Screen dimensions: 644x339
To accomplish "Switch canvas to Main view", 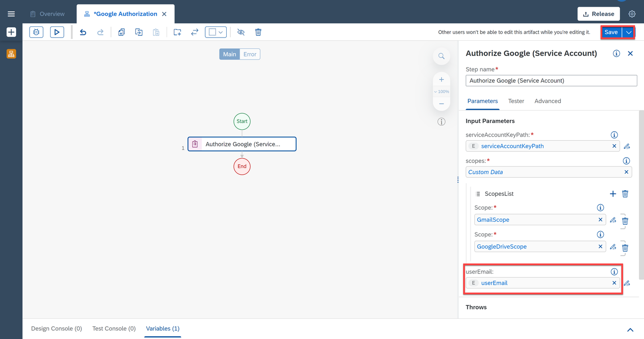I will (x=229, y=54).
